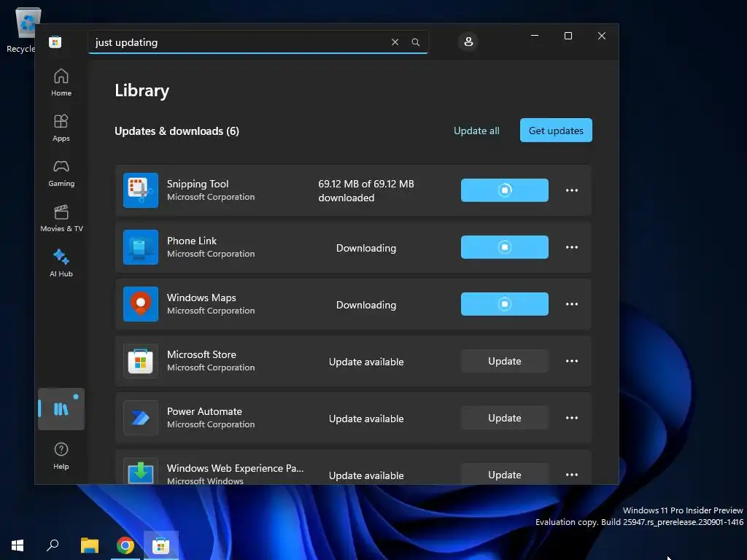The width and height of the screenshot is (747, 560).
Task: Clear the search box text
Action: pyautogui.click(x=395, y=42)
